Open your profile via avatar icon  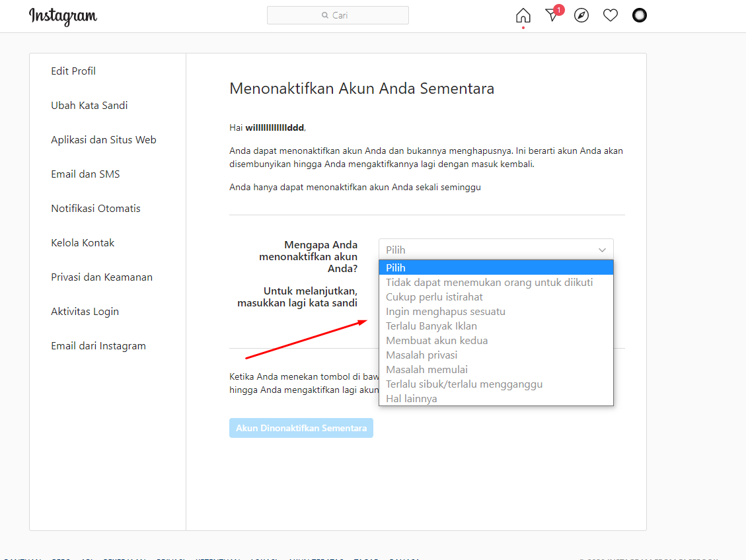pos(639,15)
